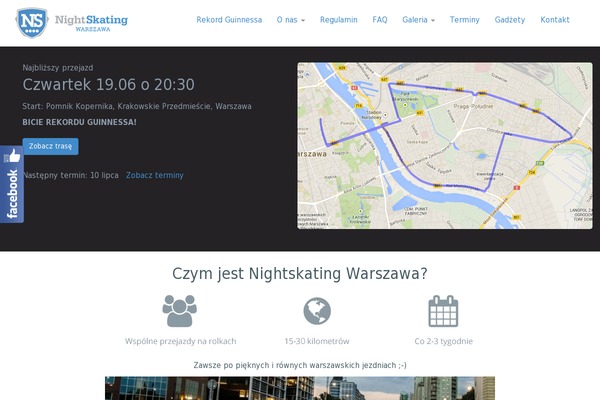Image resolution: width=600 pixels, height=400 pixels.
Task: Click the text Następny termin: 10 lipca
Action: (x=71, y=175)
